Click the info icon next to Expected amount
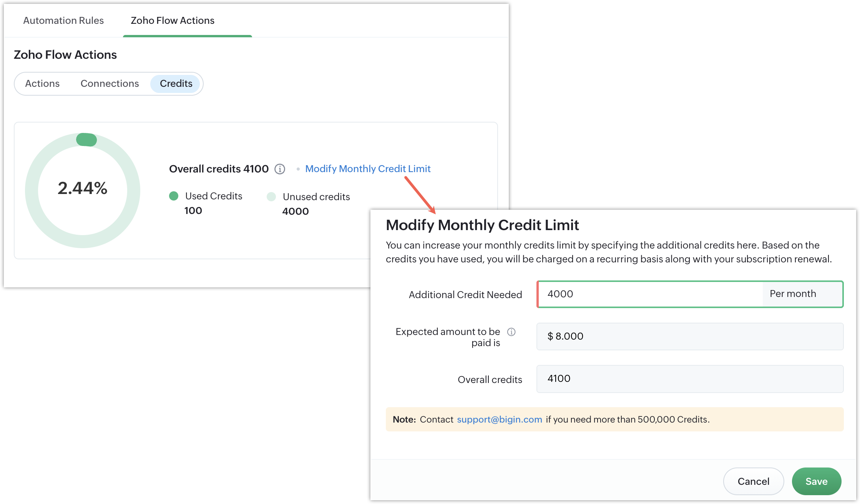 click(x=511, y=332)
